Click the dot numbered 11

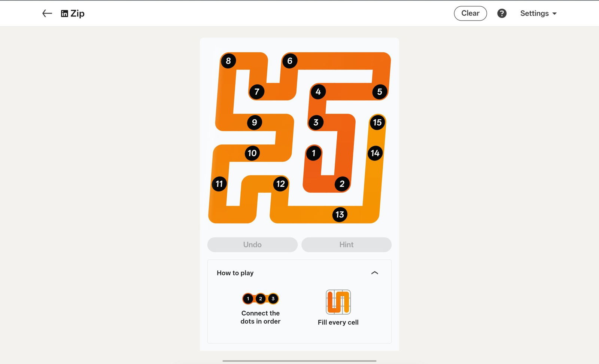(219, 184)
